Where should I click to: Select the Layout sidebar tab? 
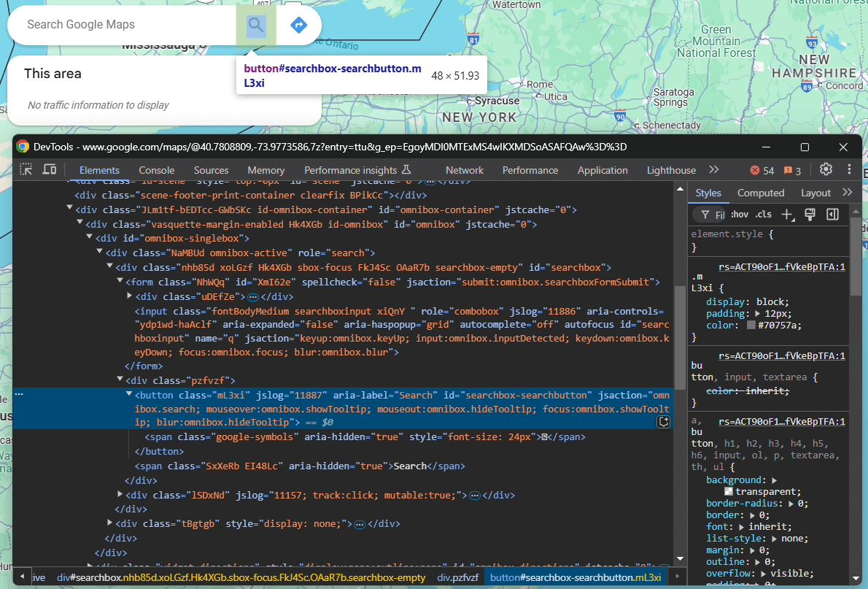[x=815, y=193]
